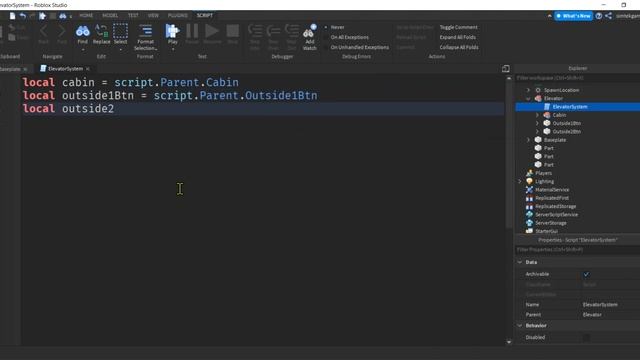Click the What's New button
640x360 pixels.
click(x=573, y=16)
